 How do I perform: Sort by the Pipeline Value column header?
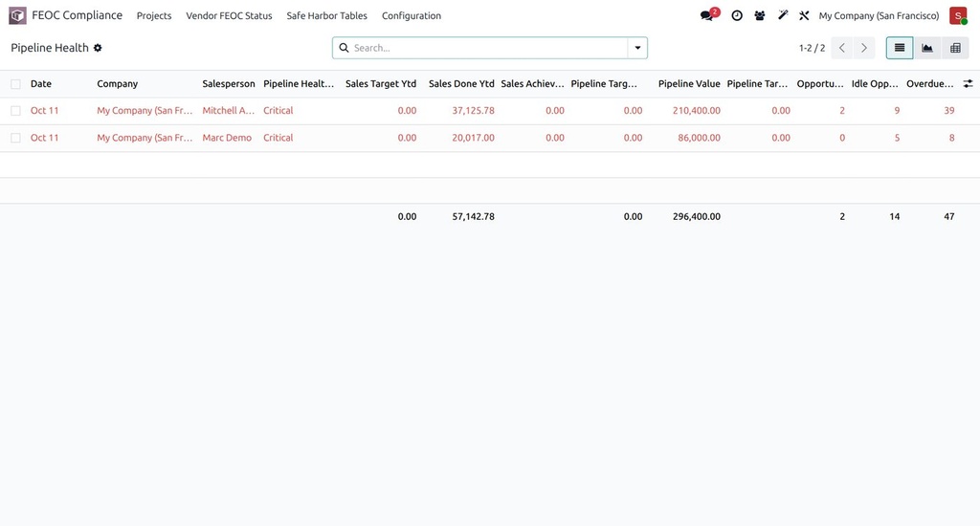[689, 84]
